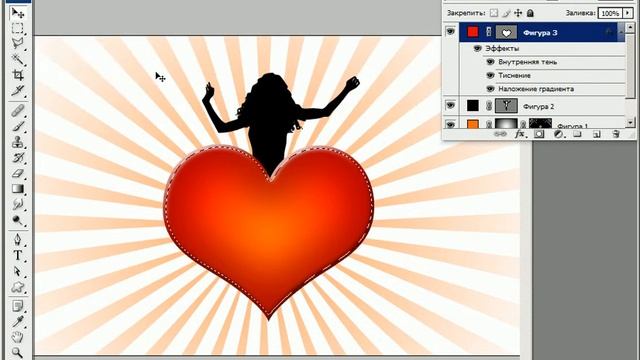Screen dimensions: 640x360
Task: Toggle lock position
Action: tap(518, 13)
